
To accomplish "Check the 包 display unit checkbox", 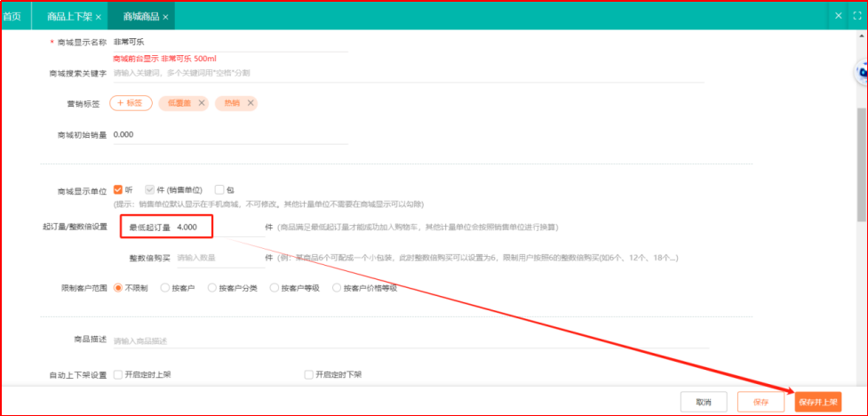I will [x=219, y=189].
